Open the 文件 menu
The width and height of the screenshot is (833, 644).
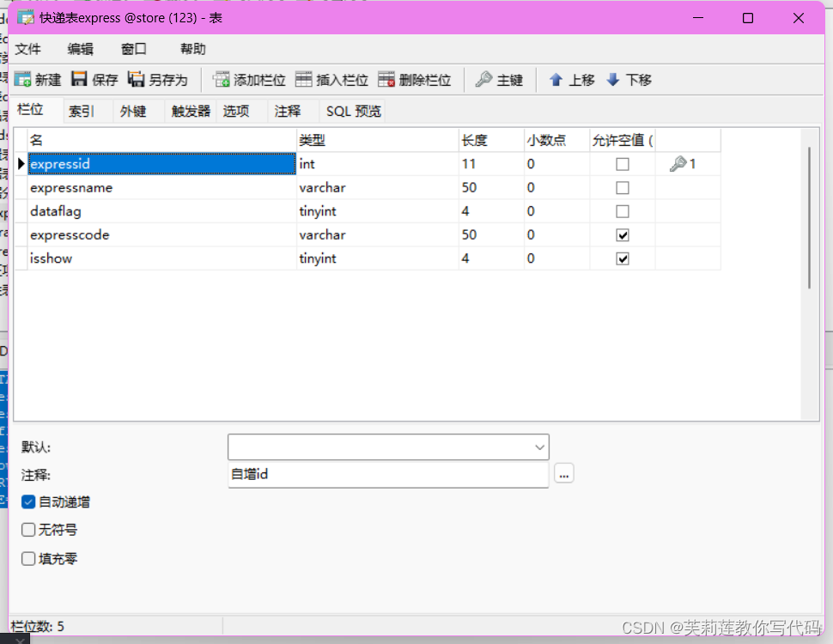pyautogui.click(x=27, y=50)
